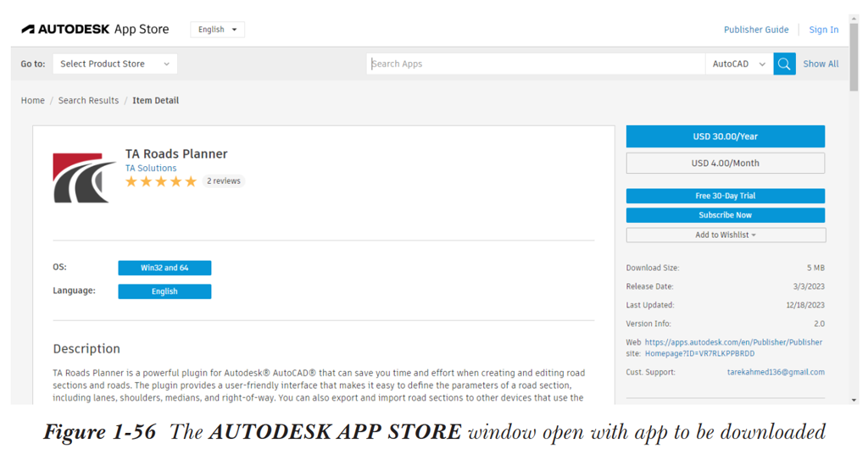Click the Last Updated 12/18/2023 value
This screenshot has width=868, height=449.
(805, 305)
